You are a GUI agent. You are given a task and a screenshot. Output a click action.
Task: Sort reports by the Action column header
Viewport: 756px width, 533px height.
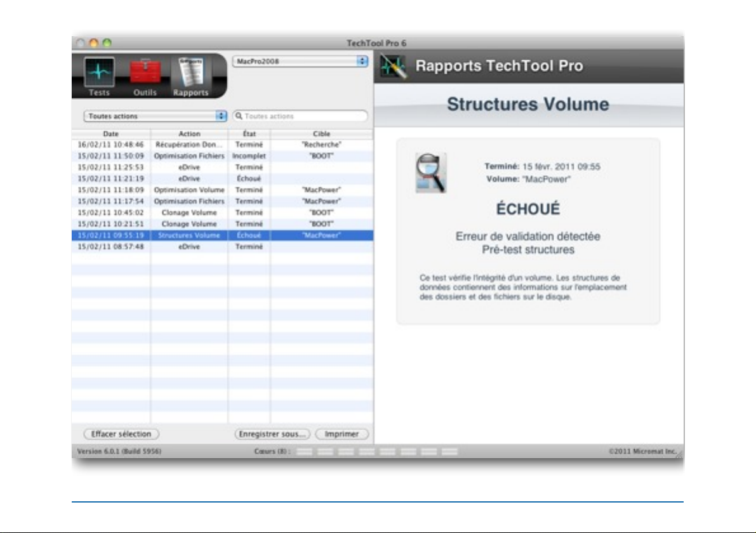point(189,134)
